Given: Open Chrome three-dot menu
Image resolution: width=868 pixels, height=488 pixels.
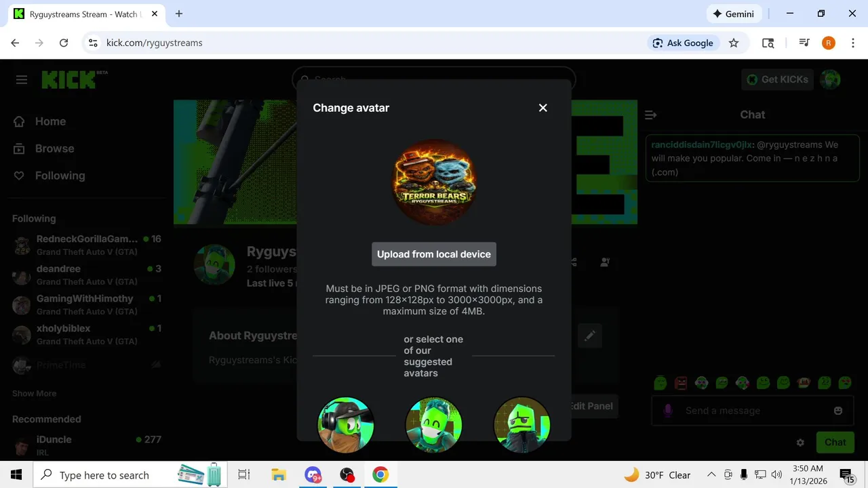Looking at the screenshot, I should [x=852, y=43].
